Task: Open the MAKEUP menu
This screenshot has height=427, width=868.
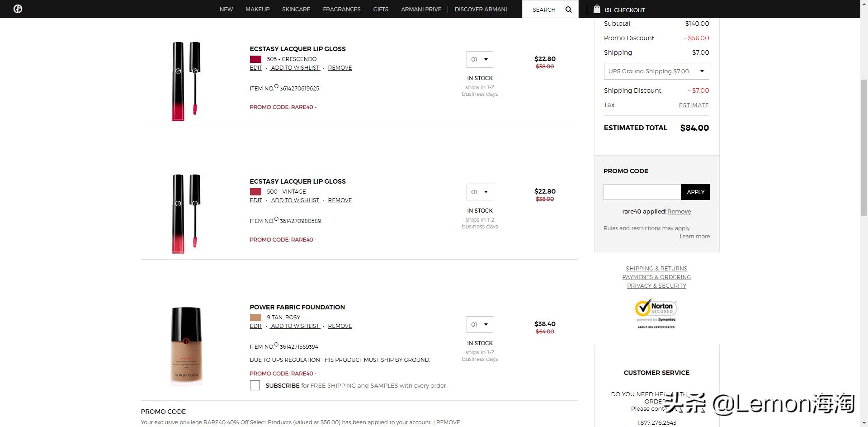Action: pos(258,9)
